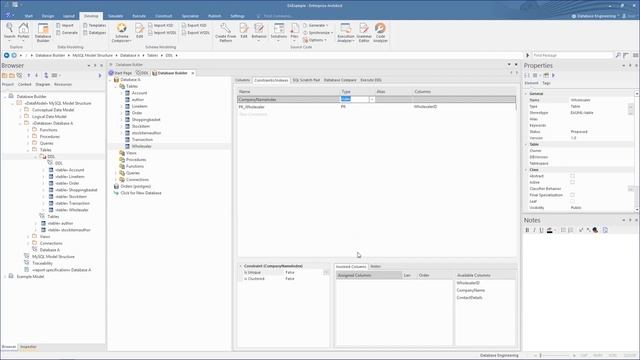Click Bold in Notes toolbar

(527, 230)
